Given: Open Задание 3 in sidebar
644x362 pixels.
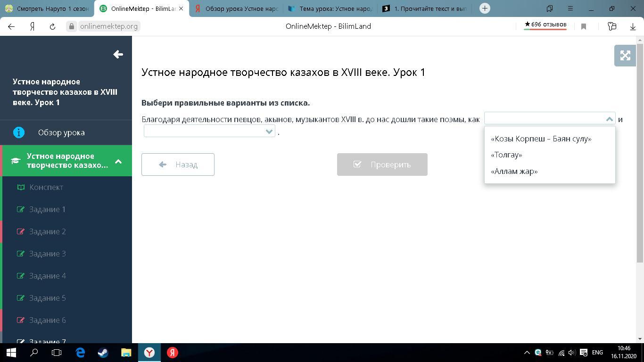Looking at the screenshot, I should tap(48, 254).
